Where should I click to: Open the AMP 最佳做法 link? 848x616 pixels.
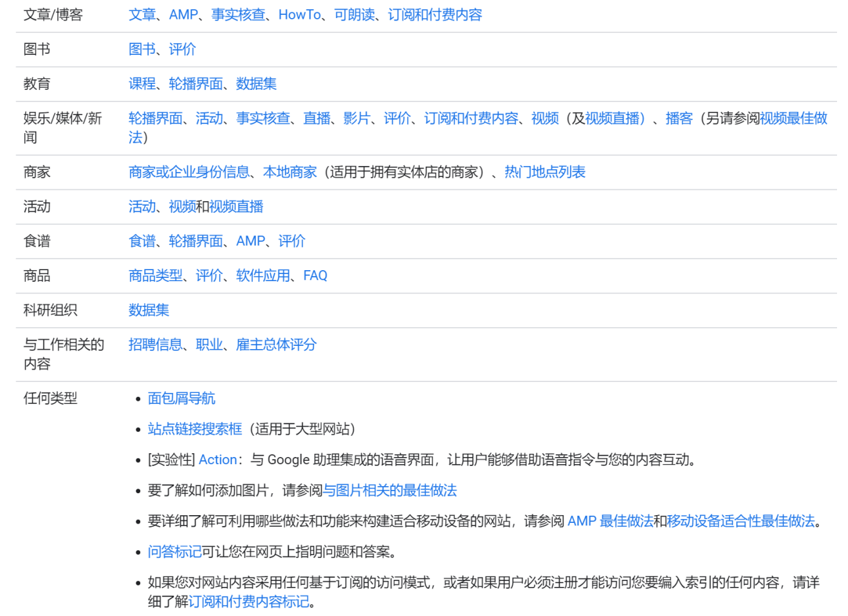(610, 521)
